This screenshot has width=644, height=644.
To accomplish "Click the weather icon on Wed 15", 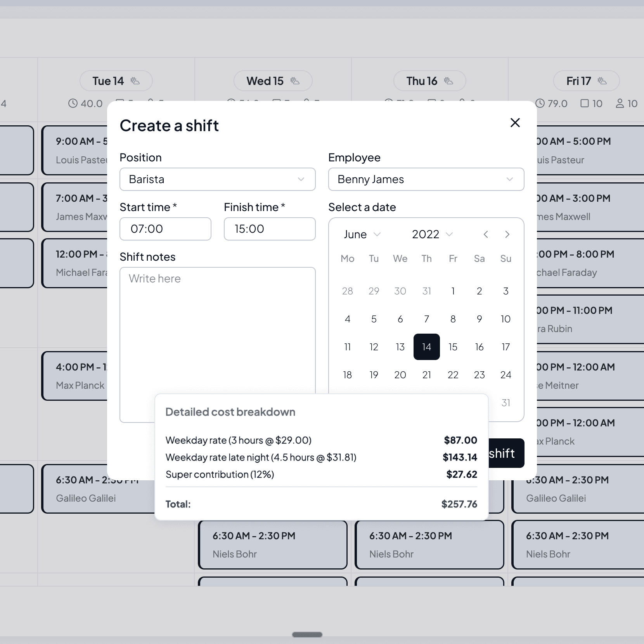I will pyautogui.click(x=295, y=81).
